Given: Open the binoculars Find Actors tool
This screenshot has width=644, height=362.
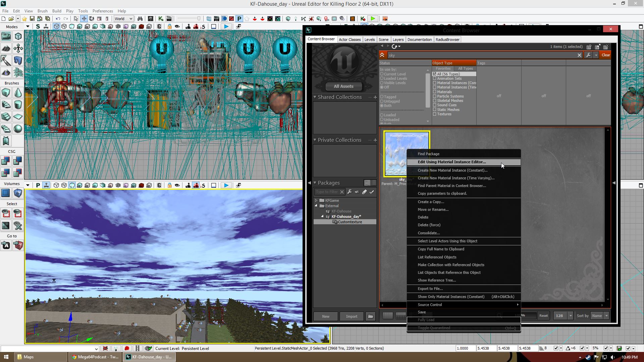Looking at the screenshot, I should [140, 19].
